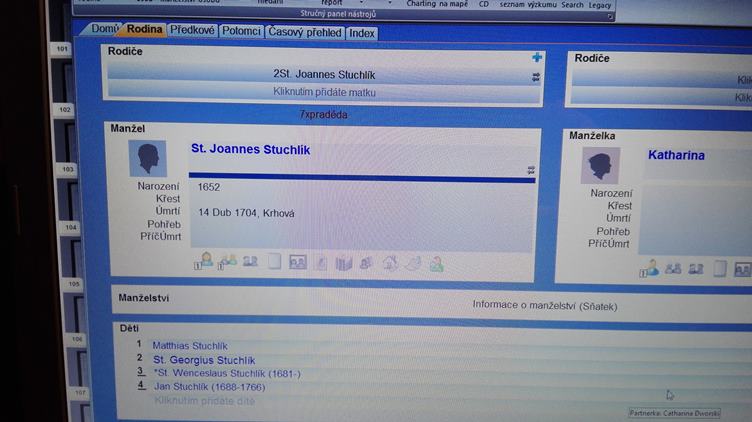
Task: Click swap arrows icon right of St. Joannes Stuchlík name
Action: 531,170
